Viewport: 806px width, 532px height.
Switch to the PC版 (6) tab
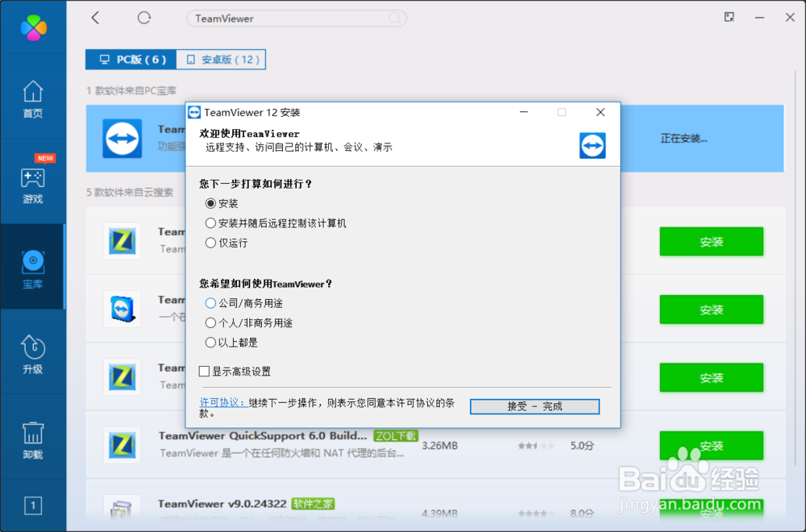(x=131, y=60)
